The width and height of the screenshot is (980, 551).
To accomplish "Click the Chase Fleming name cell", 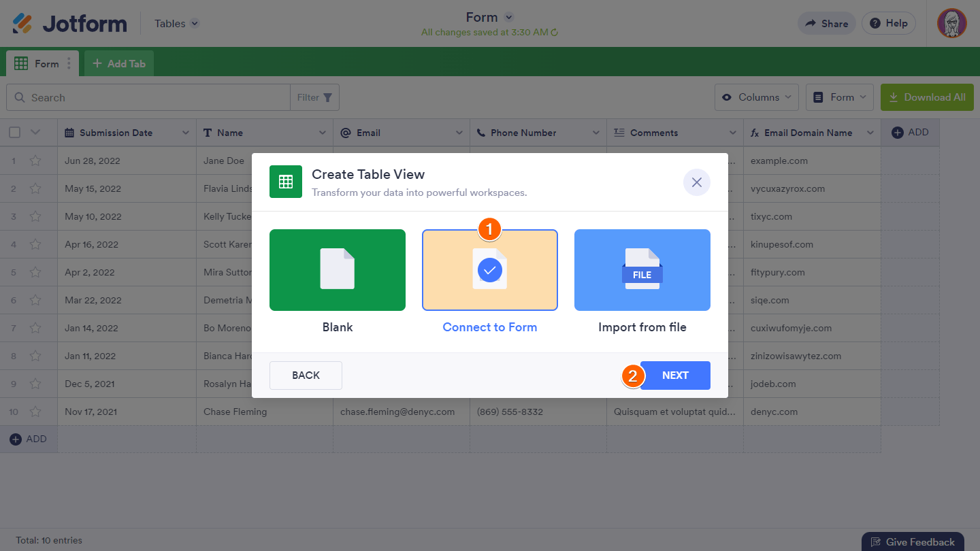I will pyautogui.click(x=265, y=412).
